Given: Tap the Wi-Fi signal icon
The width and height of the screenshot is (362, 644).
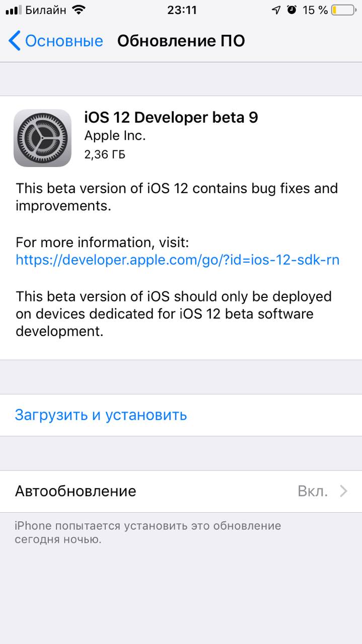Looking at the screenshot, I should click(x=79, y=10).
